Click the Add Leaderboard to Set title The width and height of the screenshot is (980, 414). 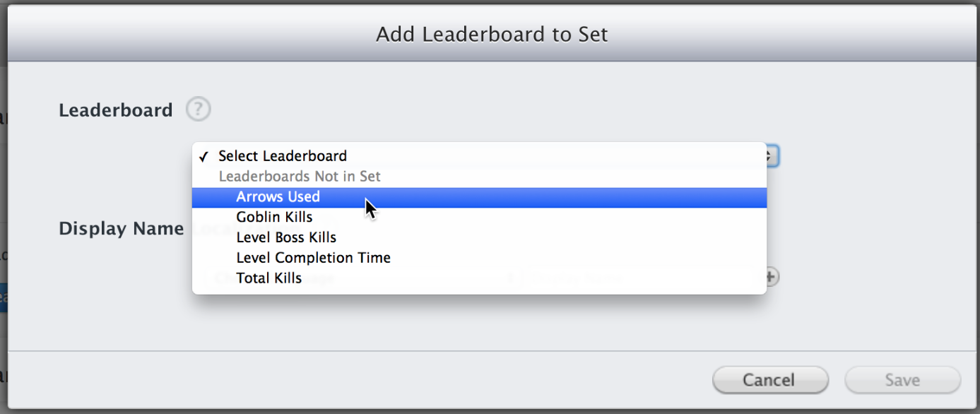tap(491, 35)
